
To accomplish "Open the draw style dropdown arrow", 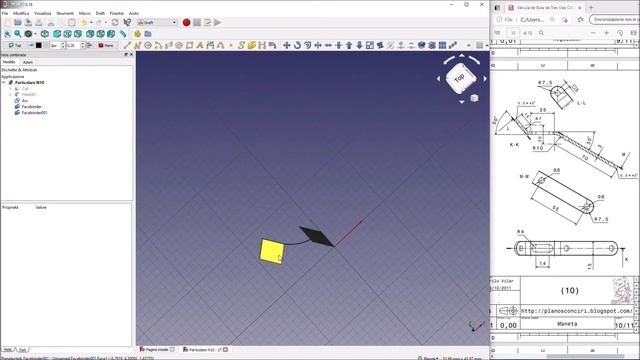I will pos(35,34).
